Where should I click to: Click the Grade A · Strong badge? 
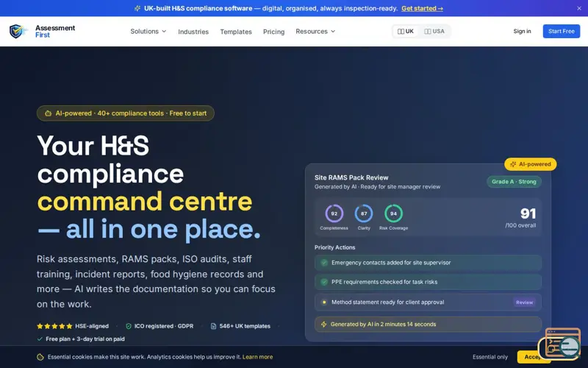point(514,182)
